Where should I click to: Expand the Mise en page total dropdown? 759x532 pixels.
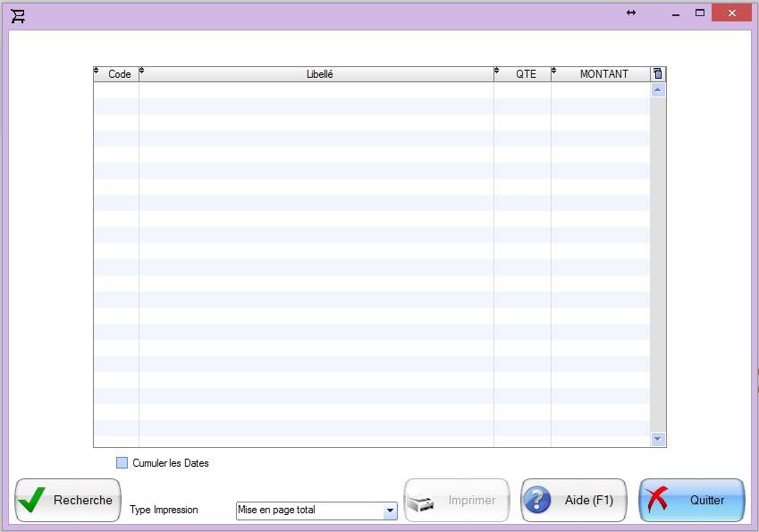click(390, 511)
